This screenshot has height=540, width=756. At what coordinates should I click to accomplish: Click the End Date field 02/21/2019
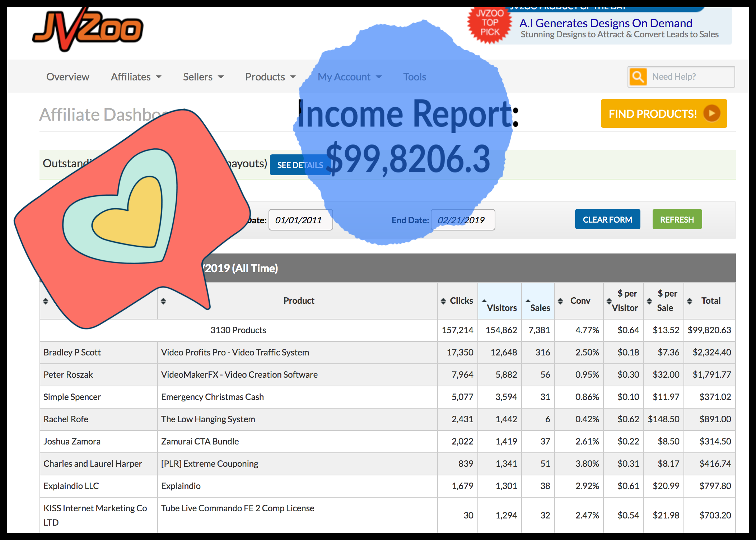tap(463, 220)
